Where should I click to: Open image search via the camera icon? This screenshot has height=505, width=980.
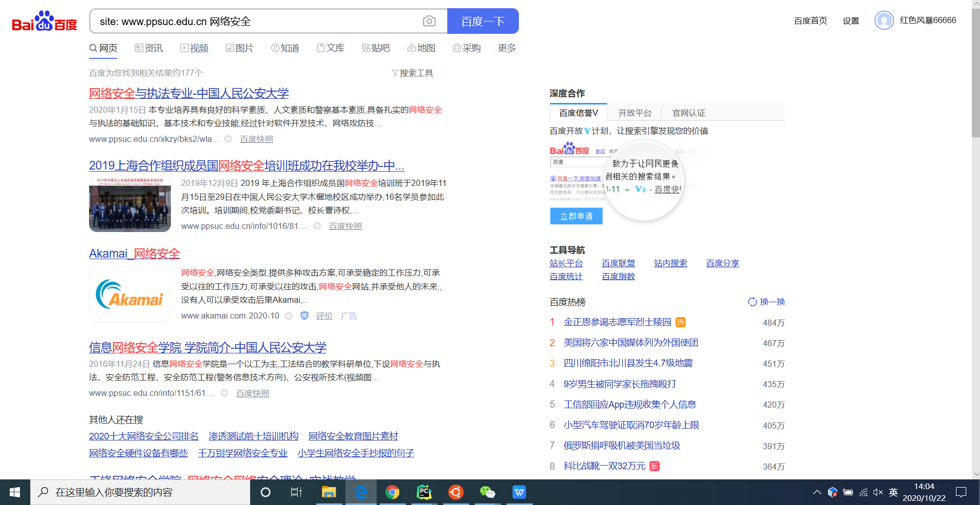(x=429, y=21)
